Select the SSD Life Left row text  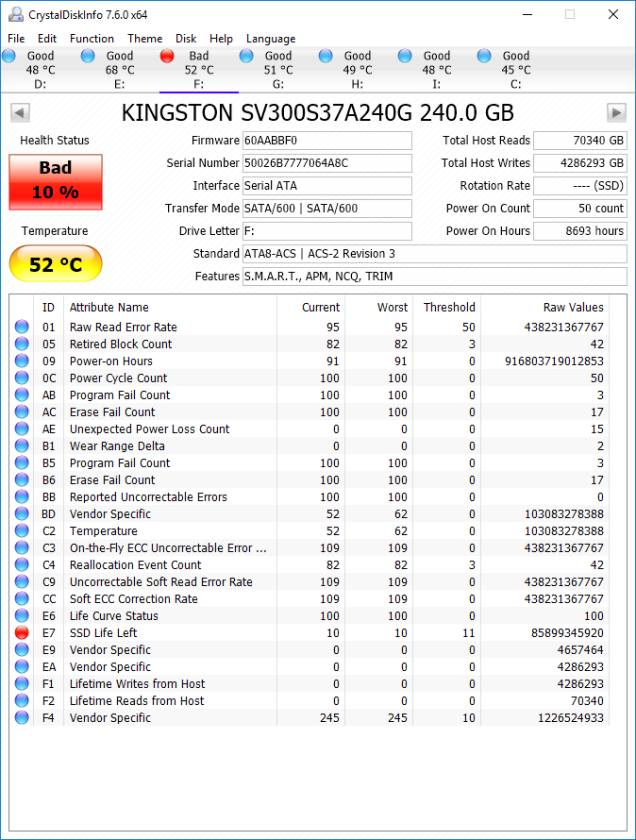(x=103, y=632)
